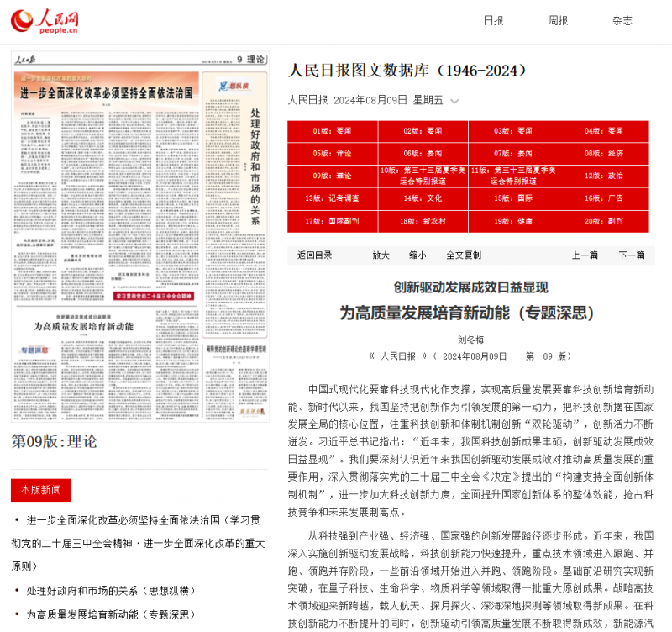672x632 pixels.
Task: Go to next article with 下一篇
Action: [632, 255]
